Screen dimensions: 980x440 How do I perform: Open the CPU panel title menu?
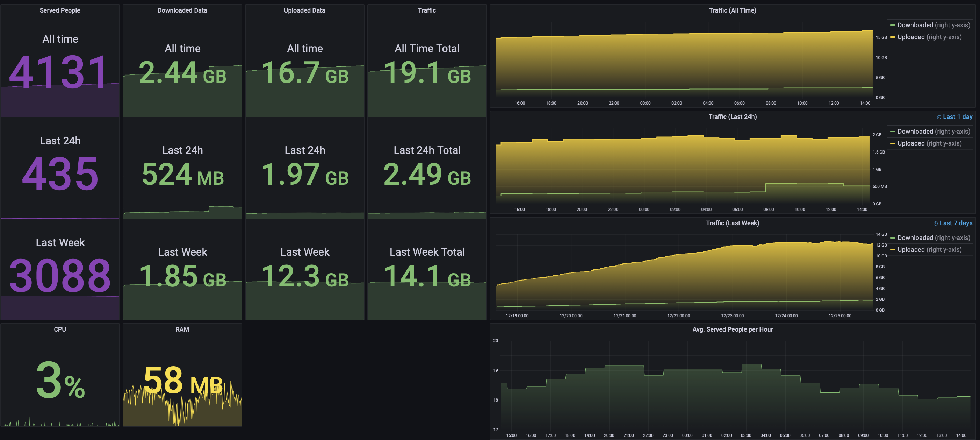point(60,329)
